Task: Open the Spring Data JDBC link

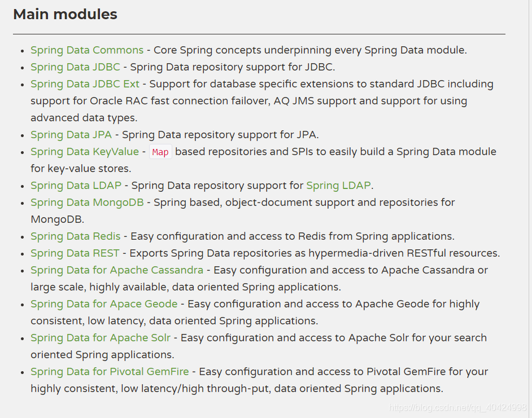Action: (75, 67)
